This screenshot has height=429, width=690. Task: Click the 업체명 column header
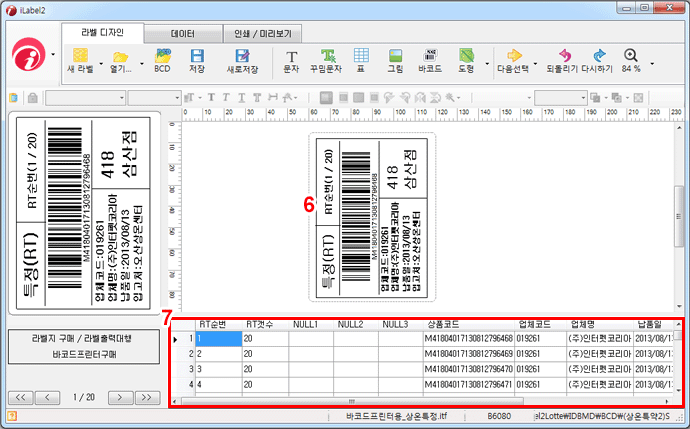click(x=600, y=325)
